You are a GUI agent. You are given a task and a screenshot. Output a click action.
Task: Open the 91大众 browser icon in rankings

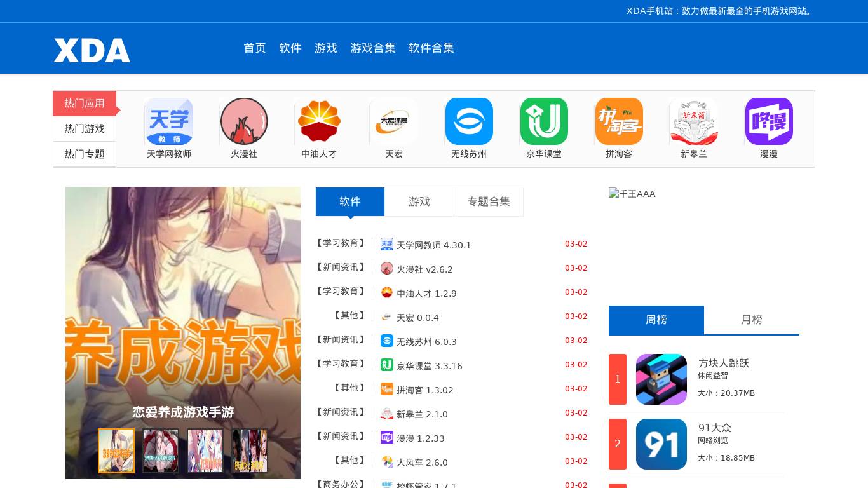(661, 444)
